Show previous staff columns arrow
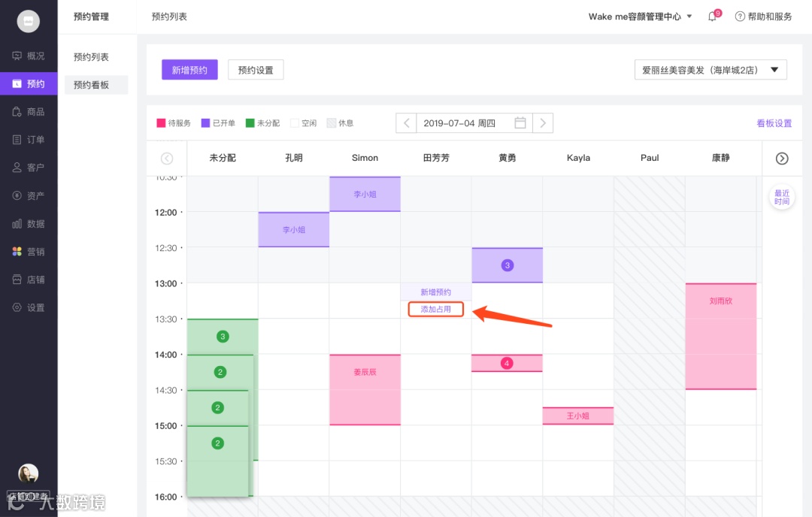Viewport: 812px width, 517px height. 167,159
